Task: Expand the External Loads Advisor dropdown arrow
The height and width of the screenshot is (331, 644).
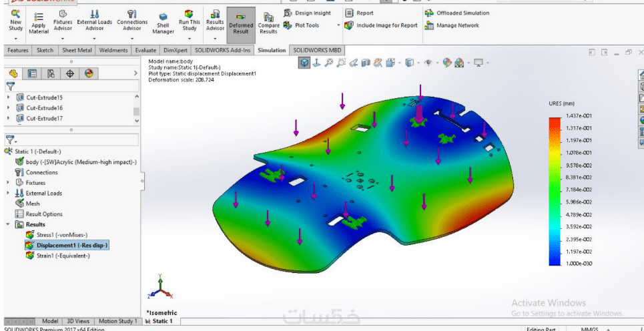Action: [x=94, y=39]
